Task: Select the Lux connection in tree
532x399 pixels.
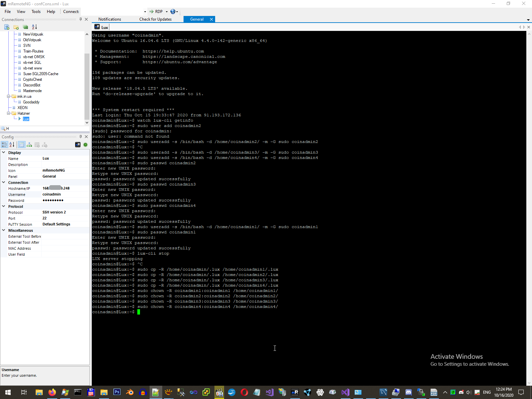Action: click(26, 119)
